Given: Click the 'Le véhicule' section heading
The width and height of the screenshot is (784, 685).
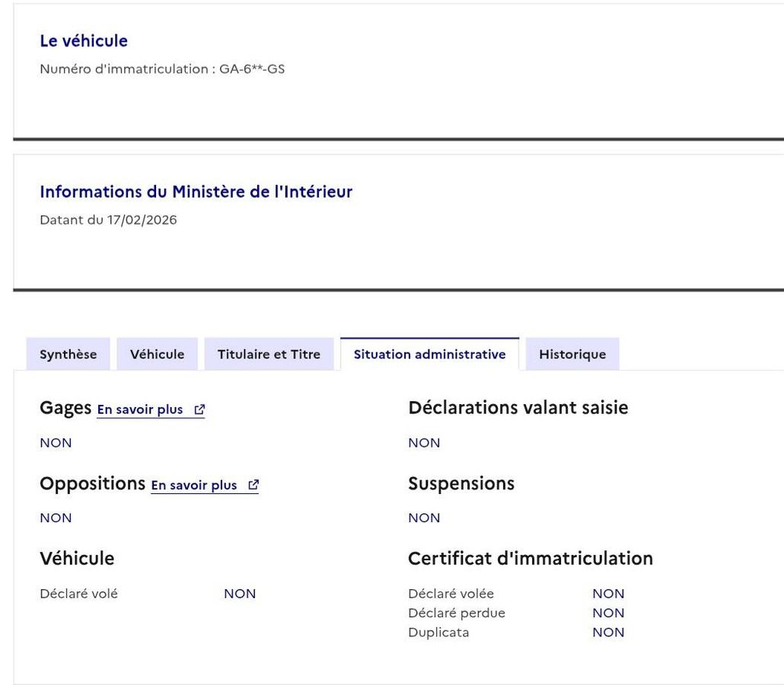Looking at the screenshot, I should pyautogui.click(x=84, y=41).
